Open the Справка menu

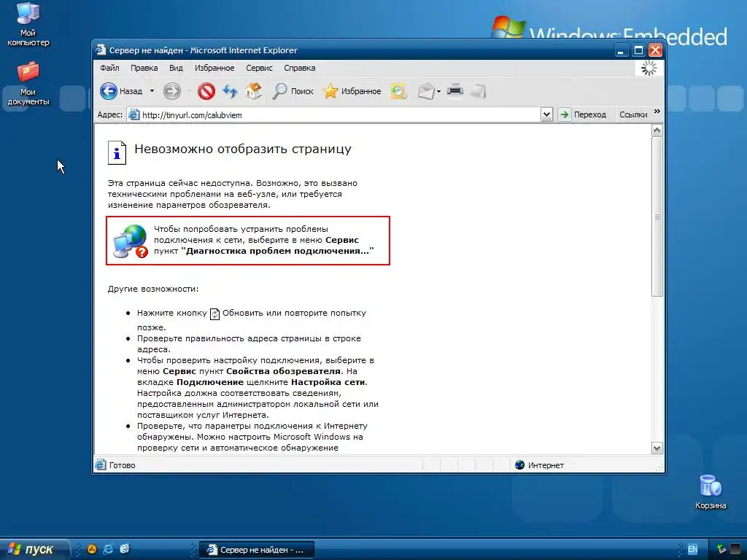coord(300,68)
